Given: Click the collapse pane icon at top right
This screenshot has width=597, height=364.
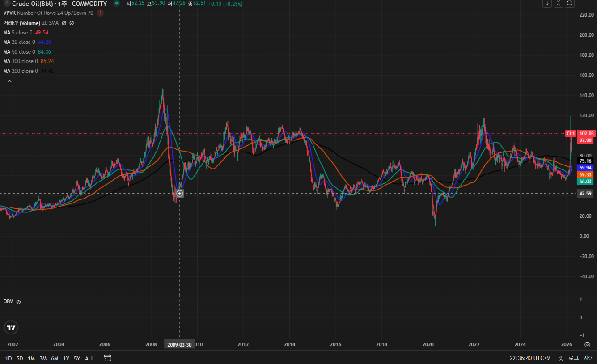Looking at the screenshot, I should pos(559,4).
